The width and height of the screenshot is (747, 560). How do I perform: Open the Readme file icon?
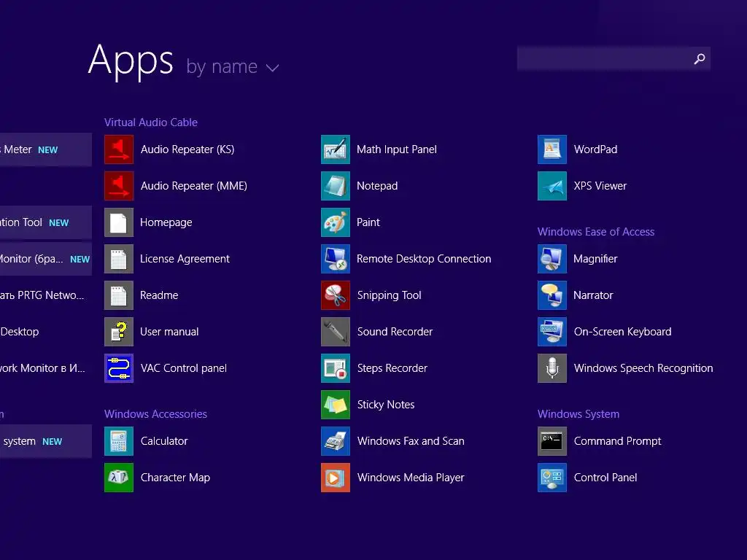click(x=119, y=295)
